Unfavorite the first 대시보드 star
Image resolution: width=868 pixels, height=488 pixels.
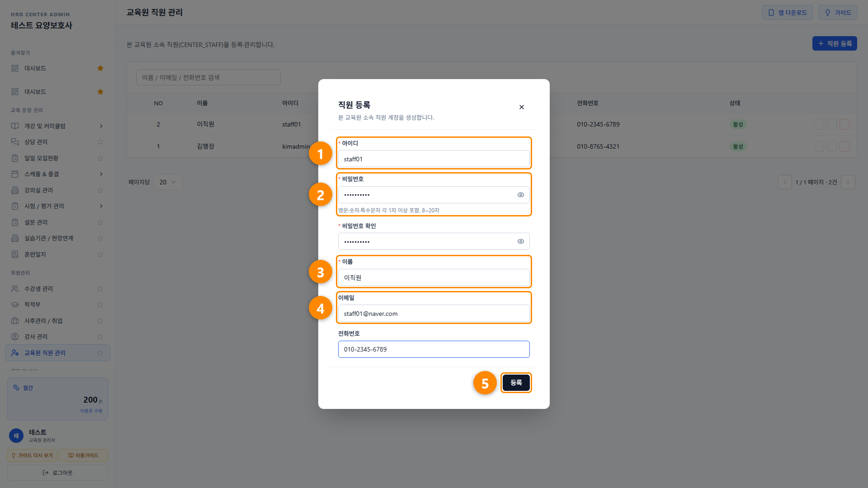click(100, 68)
